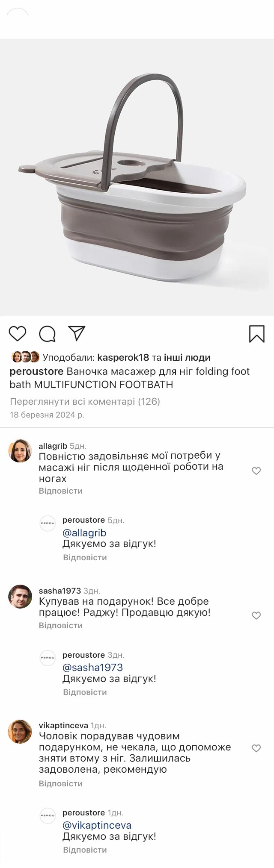This screenshot has width=274, height=868.
Task: Open the foot bath product image
Action: tap(137, 177)
